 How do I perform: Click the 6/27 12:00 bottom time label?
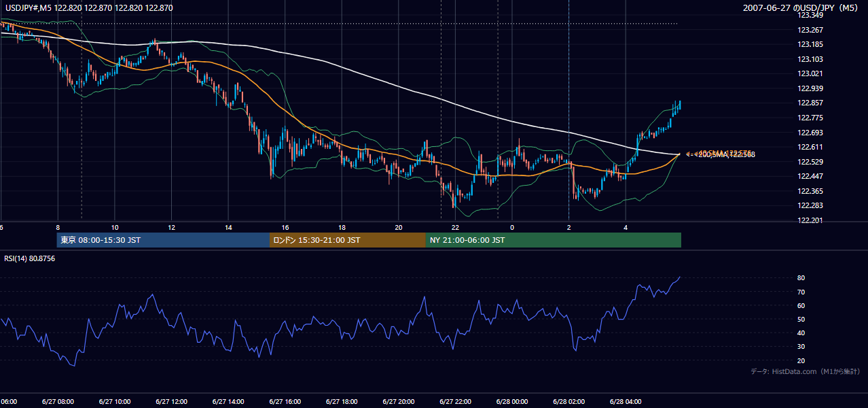[x=171, y=401]
